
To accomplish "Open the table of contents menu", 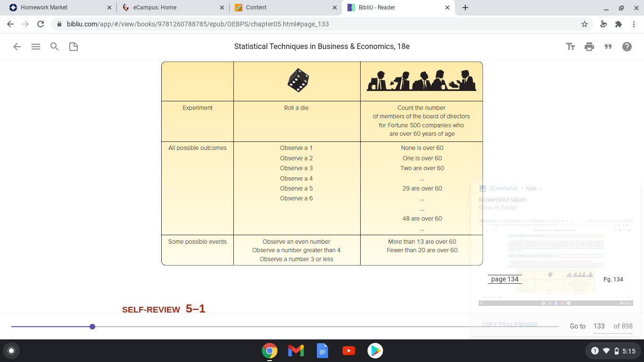I will coord(36,47).
